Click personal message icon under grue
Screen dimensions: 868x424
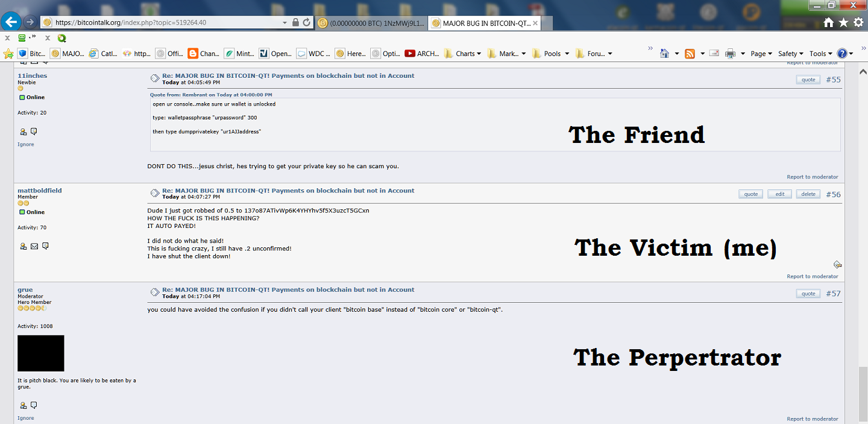pos(34,405)
